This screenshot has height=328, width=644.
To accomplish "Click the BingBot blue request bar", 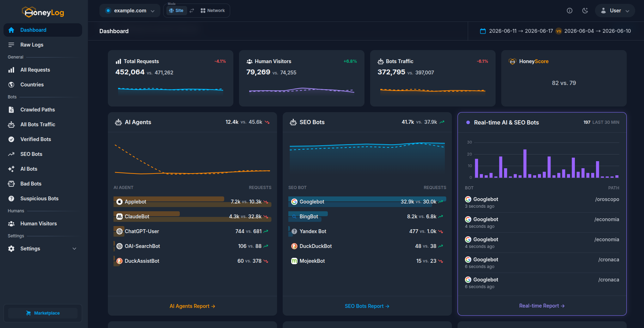I will tap(308, 214).
